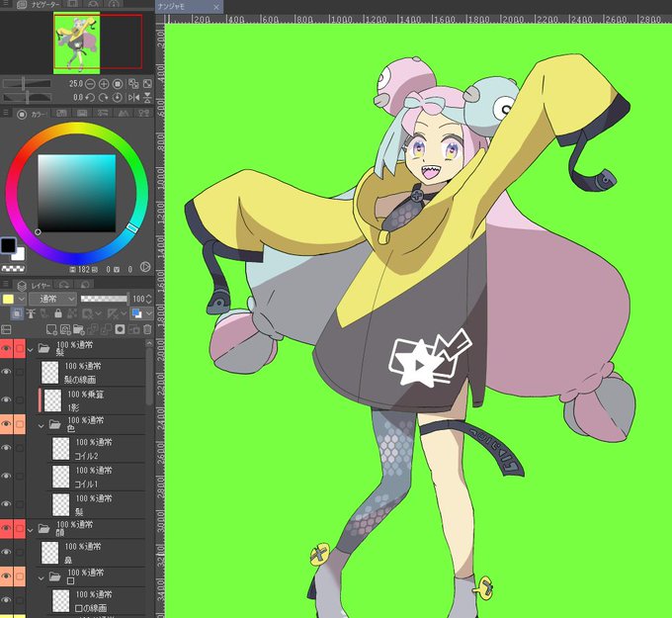The height and width of the screenshot is (618, 672).
Task: Hide the コイル1 layer
Action: [x=6, y=476]
